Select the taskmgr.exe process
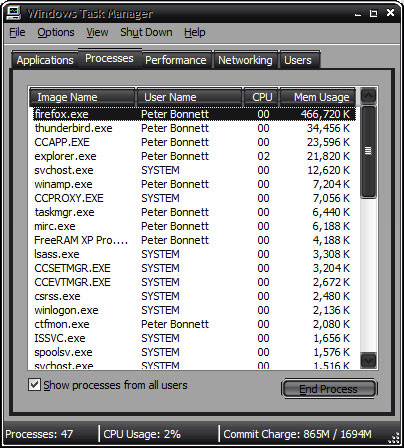The height and width of the screenshot is (448, 404). (x=194, y=212)
